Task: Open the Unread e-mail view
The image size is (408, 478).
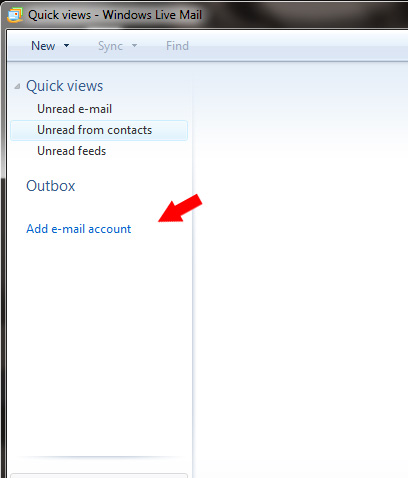Action: tap(74, 109)
